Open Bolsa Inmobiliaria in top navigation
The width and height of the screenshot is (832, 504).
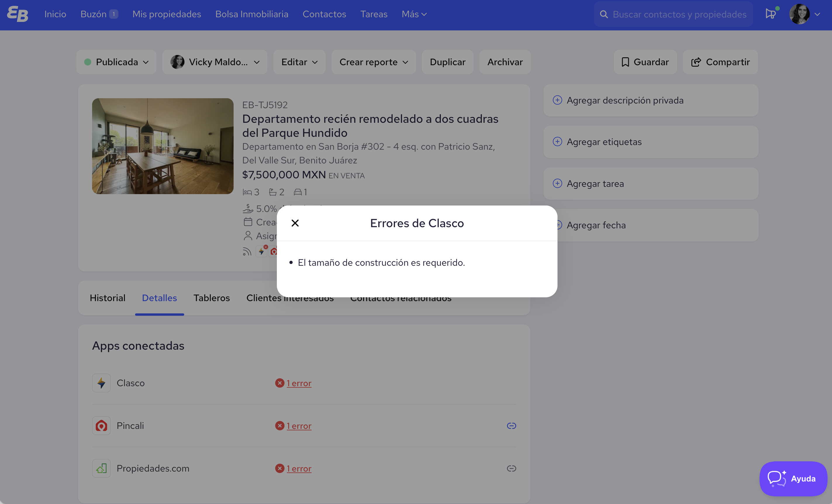point(251,14)
